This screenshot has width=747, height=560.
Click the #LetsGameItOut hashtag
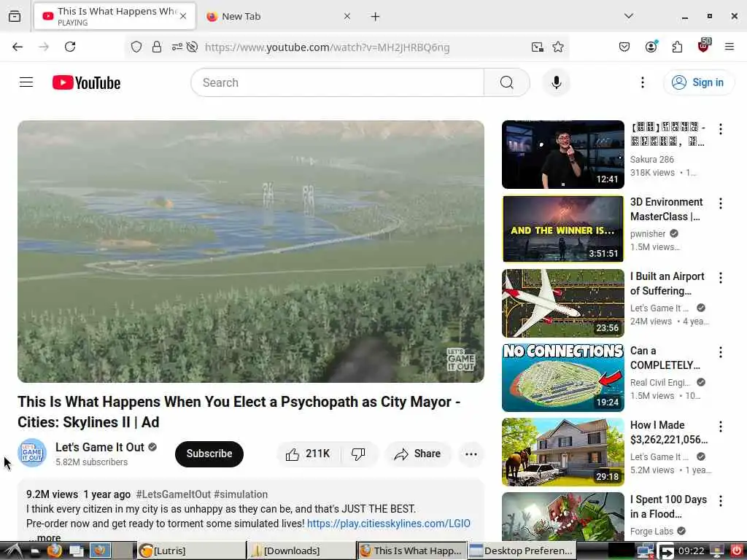click(173, 494)
